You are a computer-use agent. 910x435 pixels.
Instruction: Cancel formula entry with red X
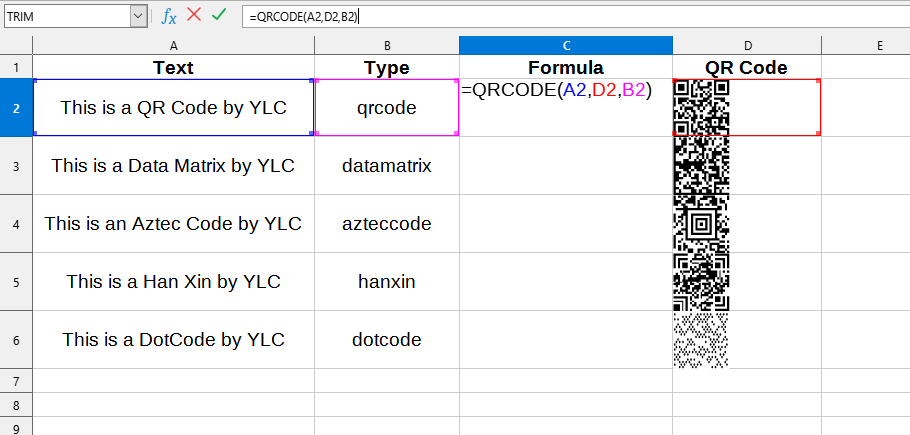(195, 15)
